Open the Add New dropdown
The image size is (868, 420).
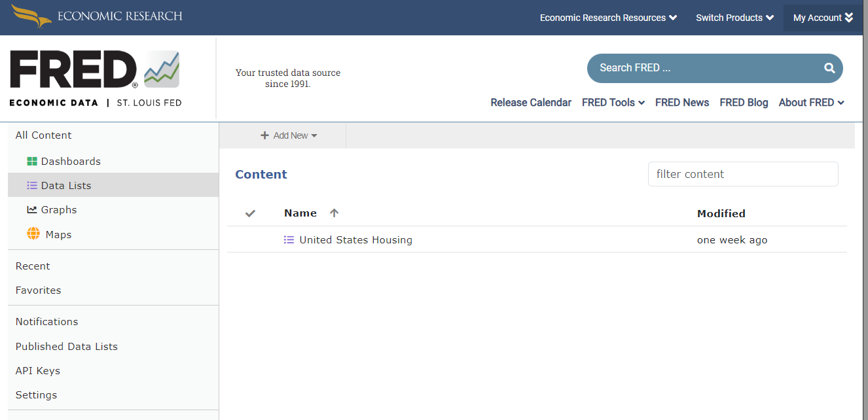tap(289, 135)
